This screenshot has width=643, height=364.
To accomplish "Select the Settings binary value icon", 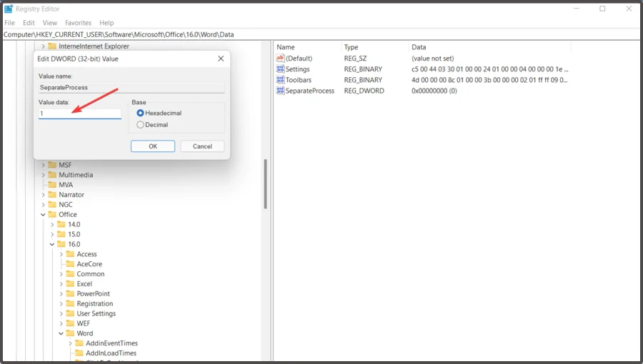I will [x=280, y=69].
